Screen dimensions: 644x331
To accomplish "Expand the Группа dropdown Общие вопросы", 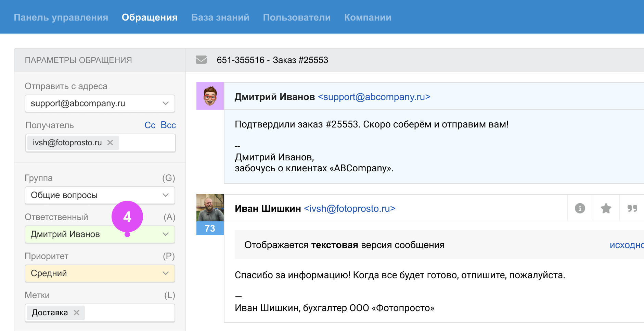I will 100,195.
